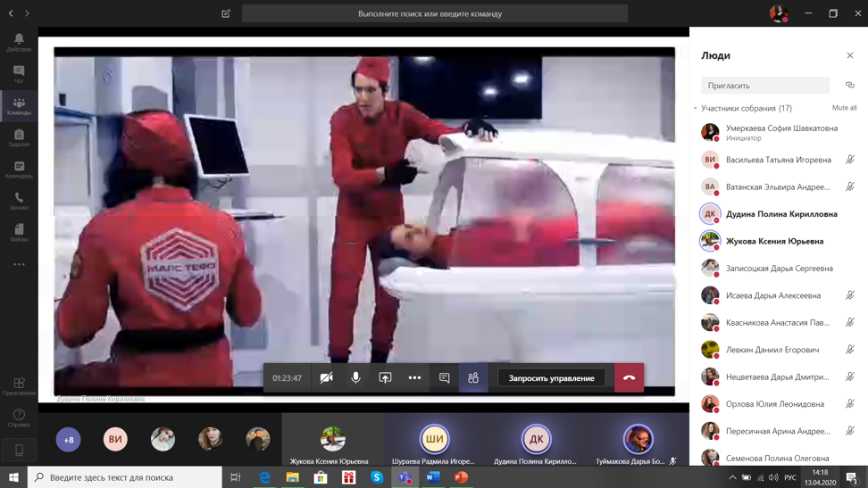This screenshot has width=868, height=488.
Task: Click Mute all link
Action: point(844,108)
